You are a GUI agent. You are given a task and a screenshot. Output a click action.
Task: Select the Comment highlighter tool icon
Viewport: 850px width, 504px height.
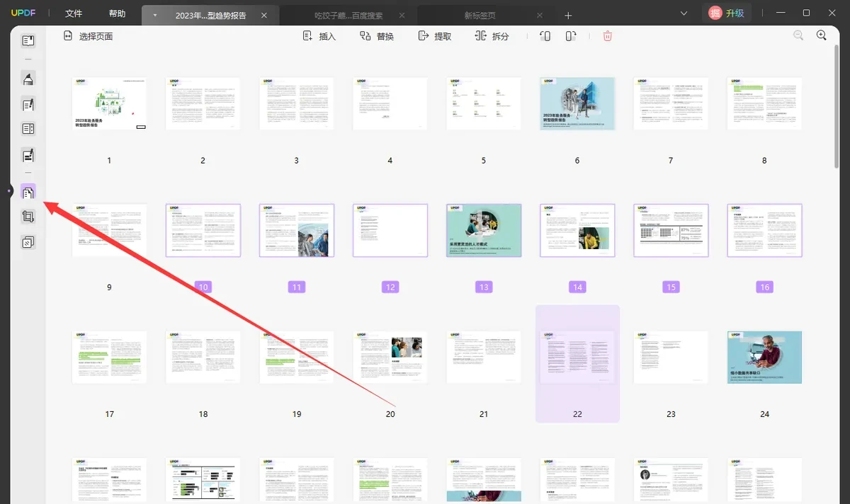point(28,79)
